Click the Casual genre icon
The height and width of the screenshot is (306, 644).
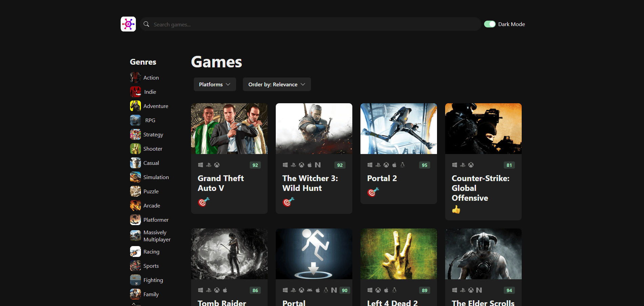coord(136,163)
